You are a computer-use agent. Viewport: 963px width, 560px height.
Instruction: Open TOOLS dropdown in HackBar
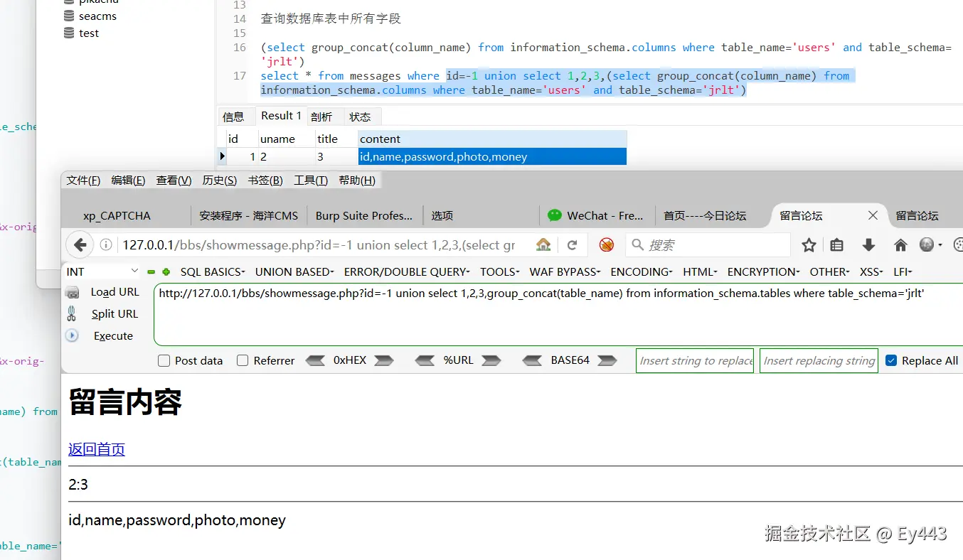[x=500, y=271]
